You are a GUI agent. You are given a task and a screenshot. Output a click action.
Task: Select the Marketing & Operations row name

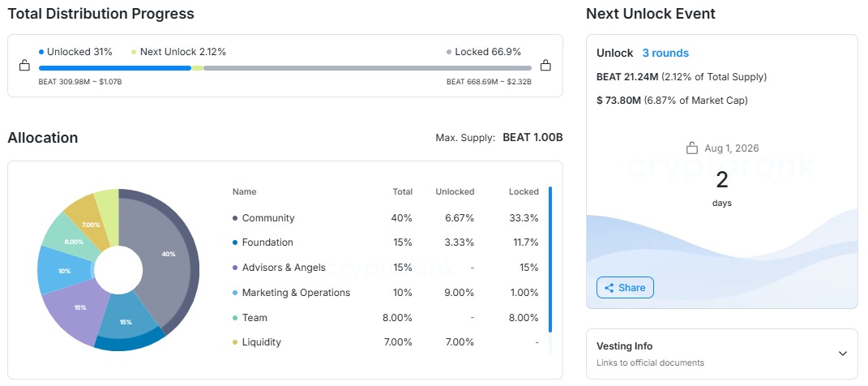296,293
